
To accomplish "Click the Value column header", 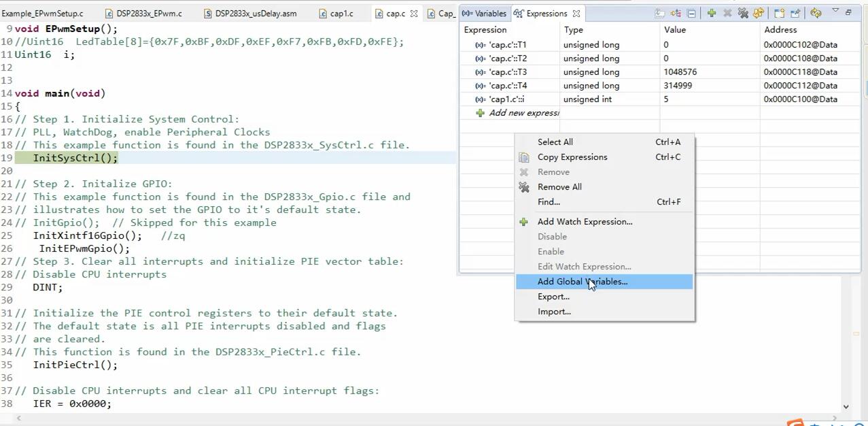I will pos(710,30).
